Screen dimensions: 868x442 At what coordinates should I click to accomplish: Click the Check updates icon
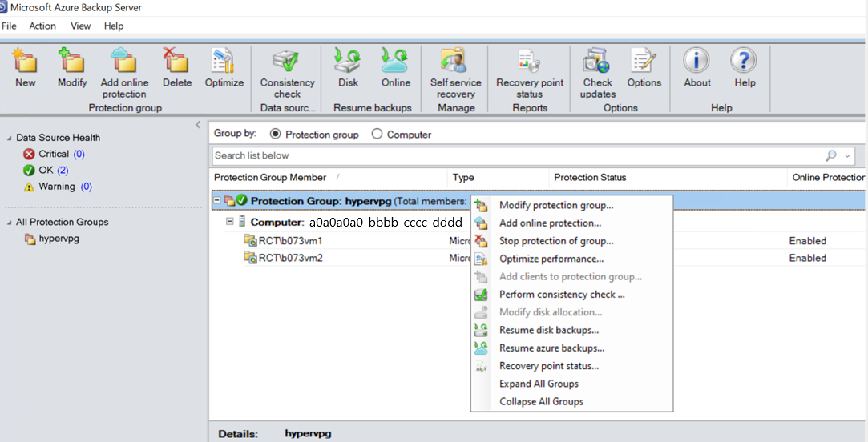pyautogui.click(x=597, y=60)
